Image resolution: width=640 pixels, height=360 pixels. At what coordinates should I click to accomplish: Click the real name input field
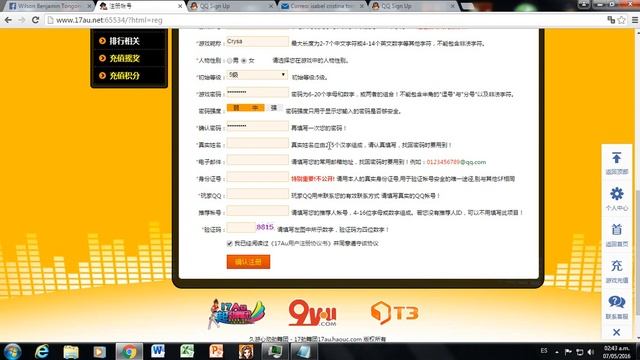[x=258, y=143]
